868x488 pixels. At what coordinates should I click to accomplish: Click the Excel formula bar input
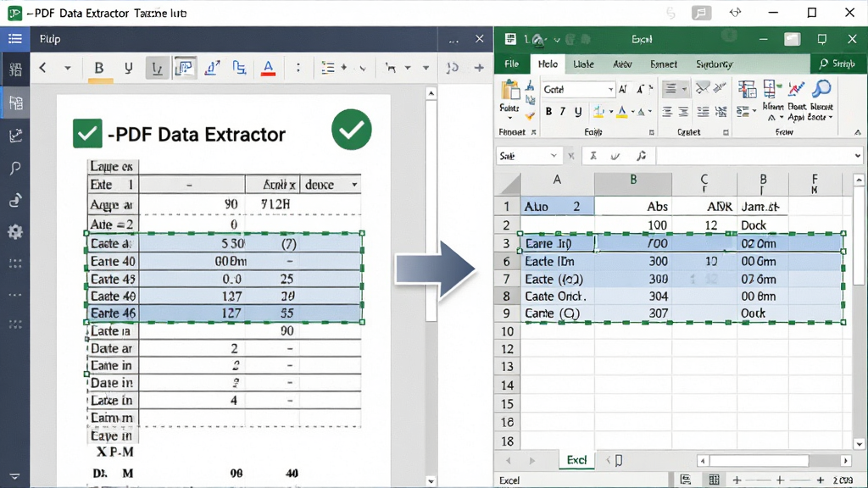pyautogui.click(x=755, y=156)
